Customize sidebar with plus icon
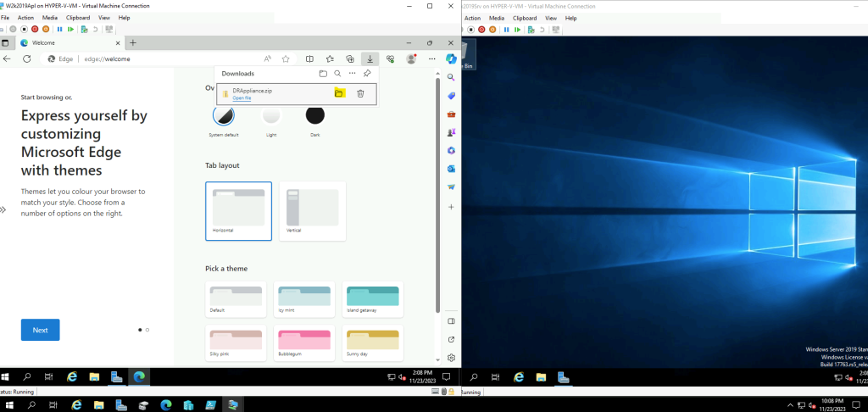 tap(451, 207)
